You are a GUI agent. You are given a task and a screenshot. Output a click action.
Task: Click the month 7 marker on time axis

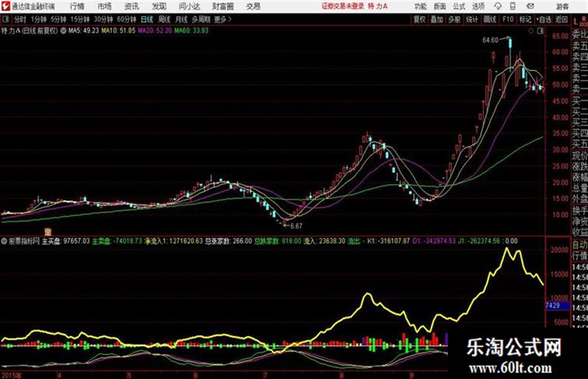coord(265,375)
